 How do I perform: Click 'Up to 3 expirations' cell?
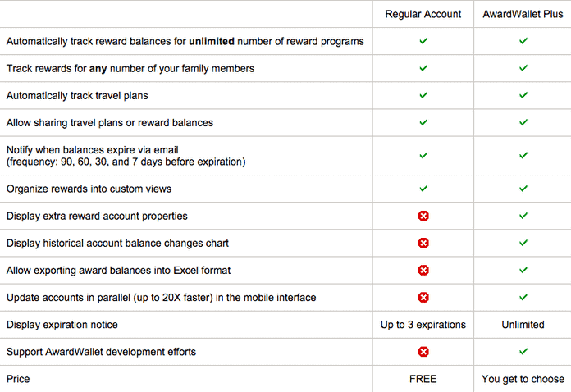pyautogui.click(x=423, y=325)
